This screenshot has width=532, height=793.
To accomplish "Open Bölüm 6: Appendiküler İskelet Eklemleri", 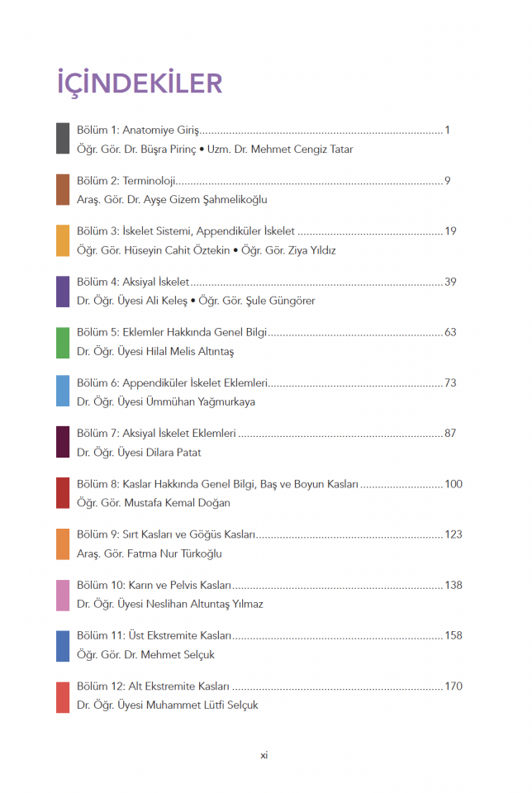I will point(267,382).
